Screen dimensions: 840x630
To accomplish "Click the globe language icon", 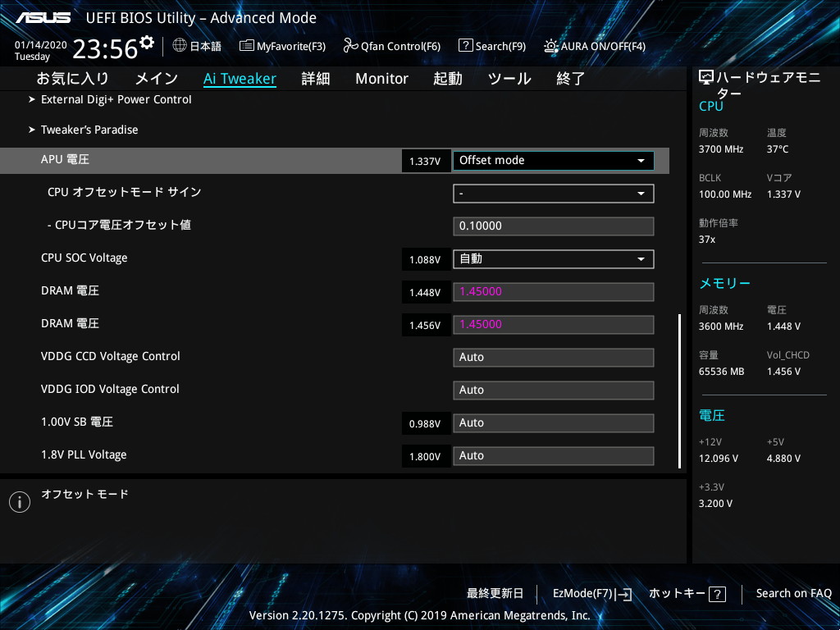I will (x=180, y=46).
